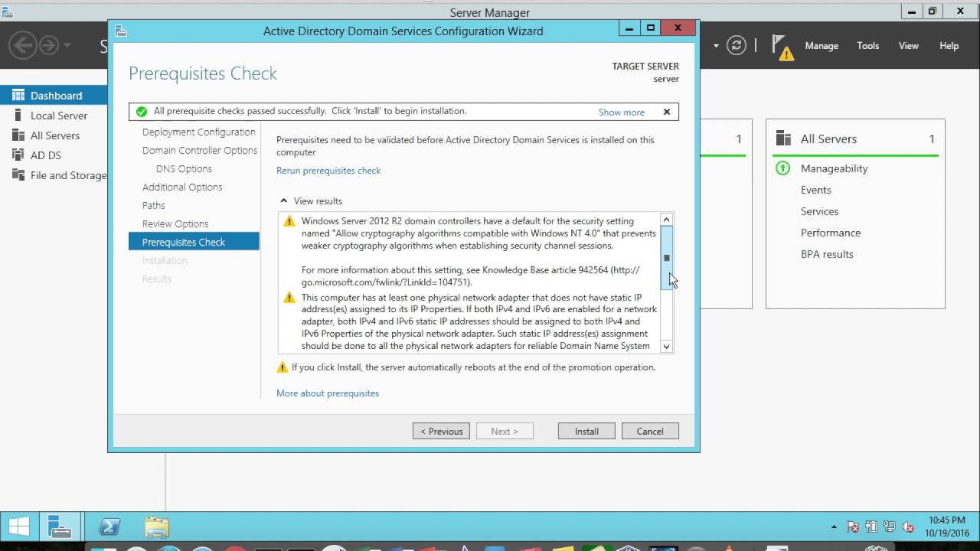
Task: Select Paths wizard step
Action: click(x=153, y=206)
